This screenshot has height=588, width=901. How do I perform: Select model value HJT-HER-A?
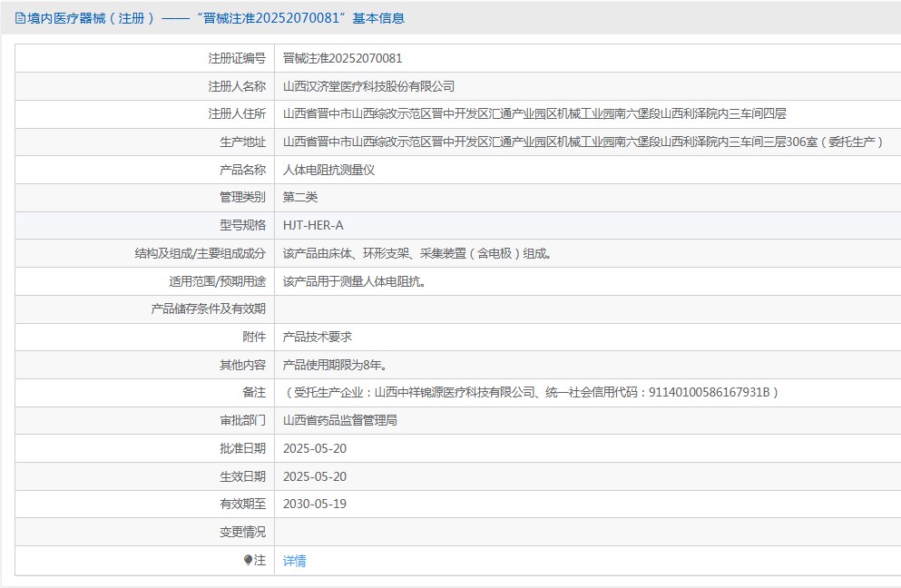[x=313, y=225]
